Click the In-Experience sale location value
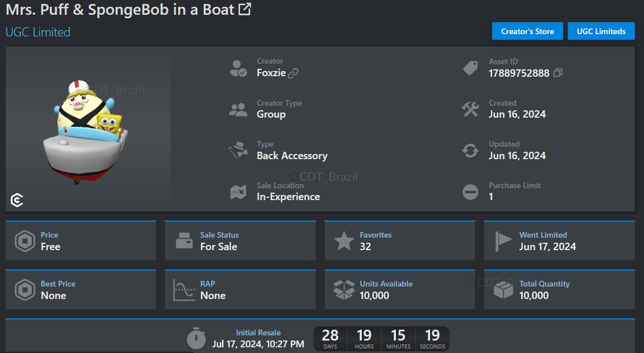Screen dimensions: 644x353 [288, 197]
